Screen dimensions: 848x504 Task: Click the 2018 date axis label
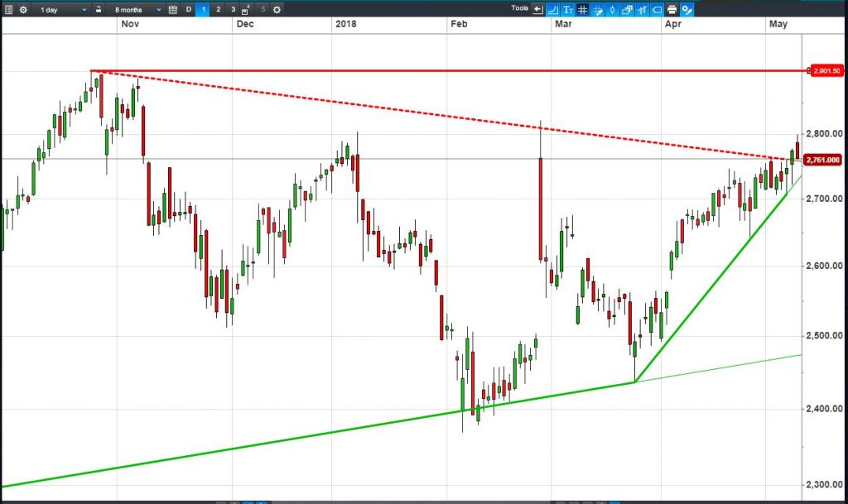tap(345, 24)
